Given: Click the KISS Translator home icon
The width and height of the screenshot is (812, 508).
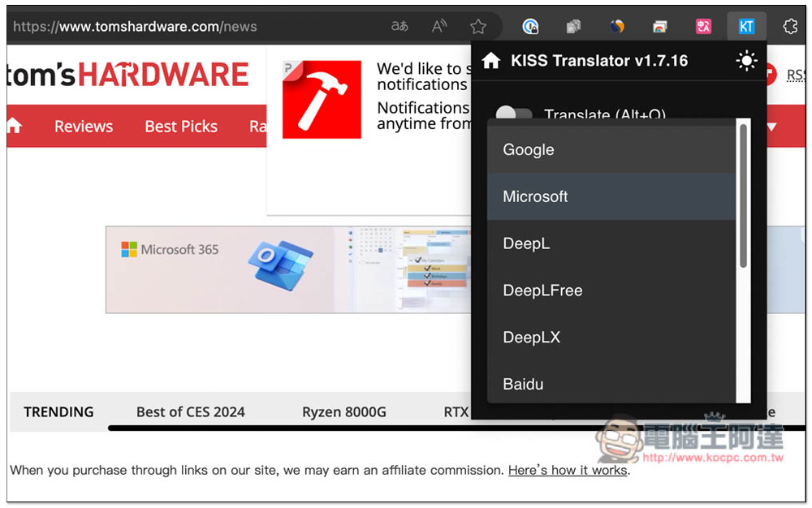Looking at the screenshot, I should click(490, 61).
